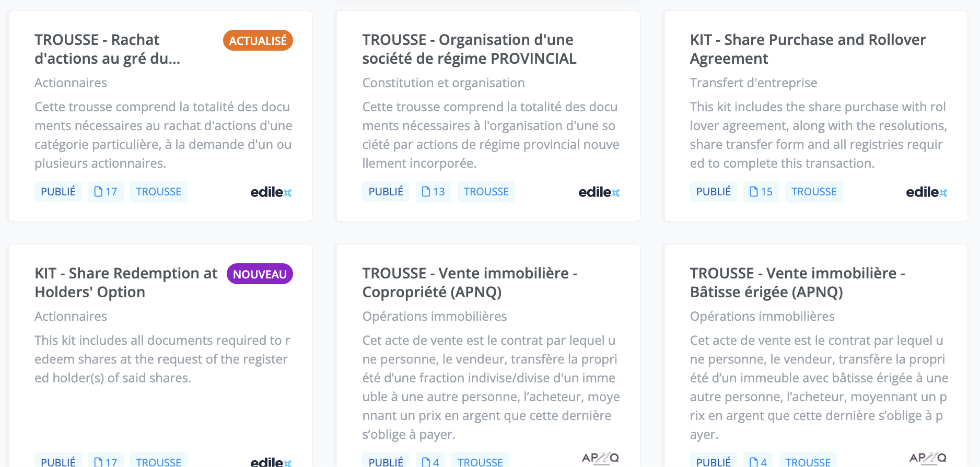Viewport: 980px width, 467px height.
Task: Click the Constitution et organisation category label
Action: (443, 83)
